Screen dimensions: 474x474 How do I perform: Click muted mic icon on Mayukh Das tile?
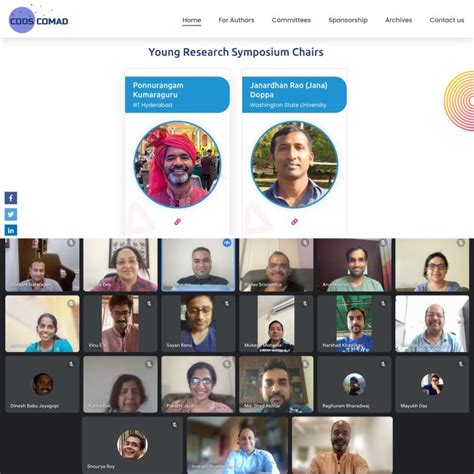(461, 364)
